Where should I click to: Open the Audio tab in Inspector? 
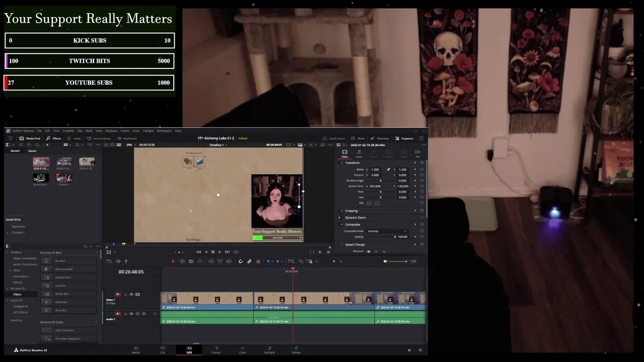[x=359, y=154]
